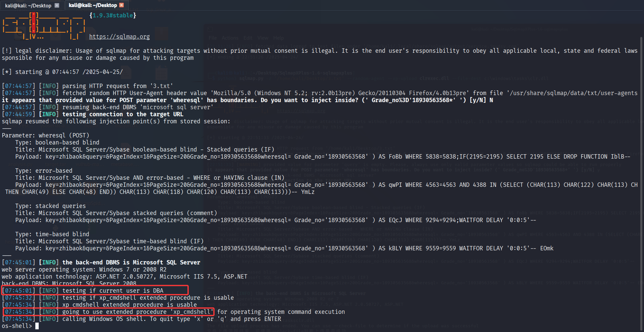This screenshot has width=644, height=332.
Task: Click the 'testing if xp_cmdshell extended procedure is usable' line
Action: click(118, 298)
